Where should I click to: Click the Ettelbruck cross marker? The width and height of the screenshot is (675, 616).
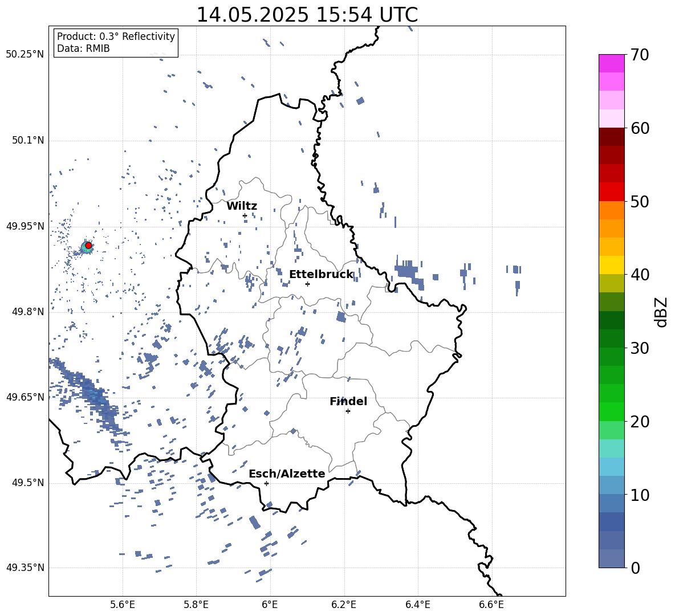click(307, 284)
